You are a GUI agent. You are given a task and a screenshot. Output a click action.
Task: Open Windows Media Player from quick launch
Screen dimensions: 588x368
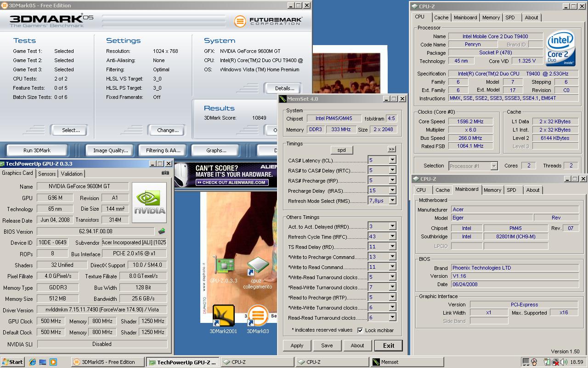pos(53,362)
